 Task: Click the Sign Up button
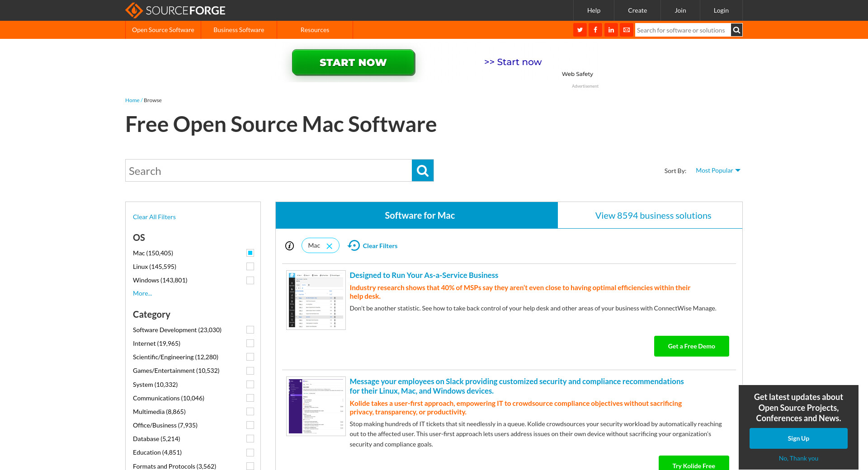(798, 438)
